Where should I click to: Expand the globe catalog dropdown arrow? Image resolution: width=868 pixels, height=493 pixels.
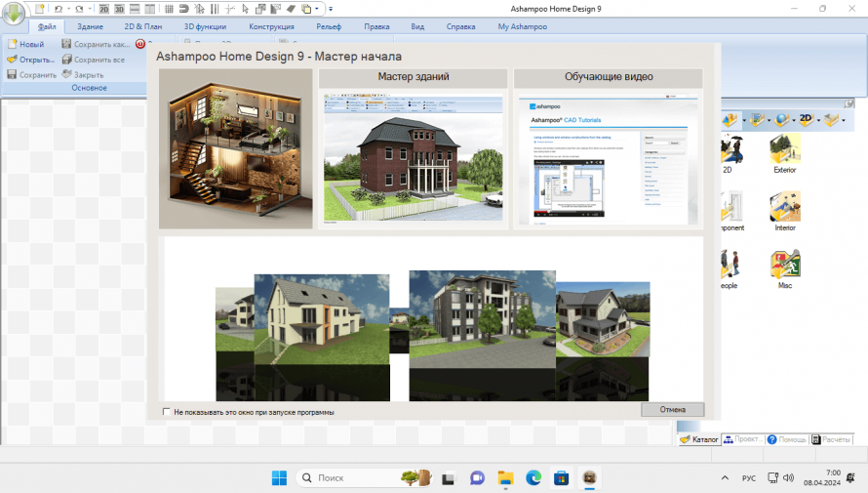pos(793,120)
